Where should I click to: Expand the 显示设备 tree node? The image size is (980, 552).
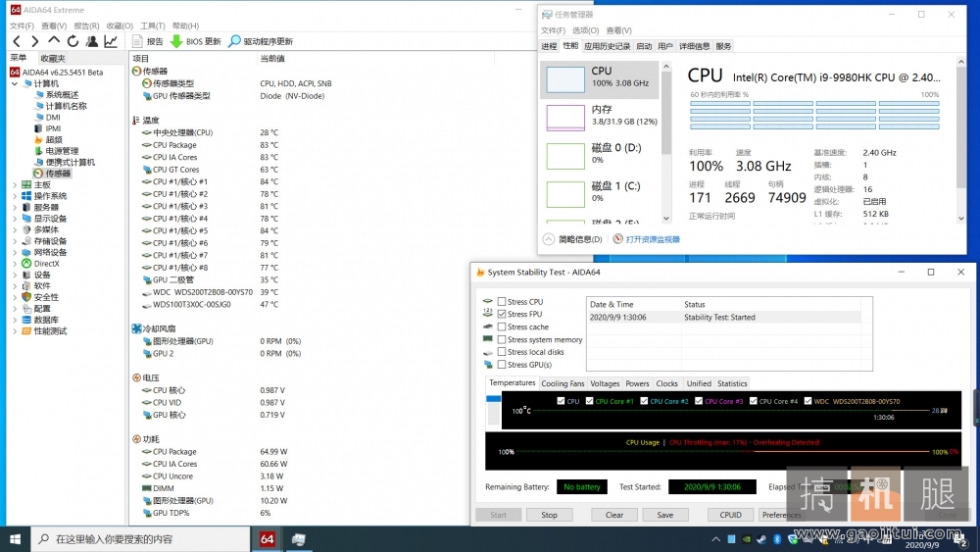point(15,219)
